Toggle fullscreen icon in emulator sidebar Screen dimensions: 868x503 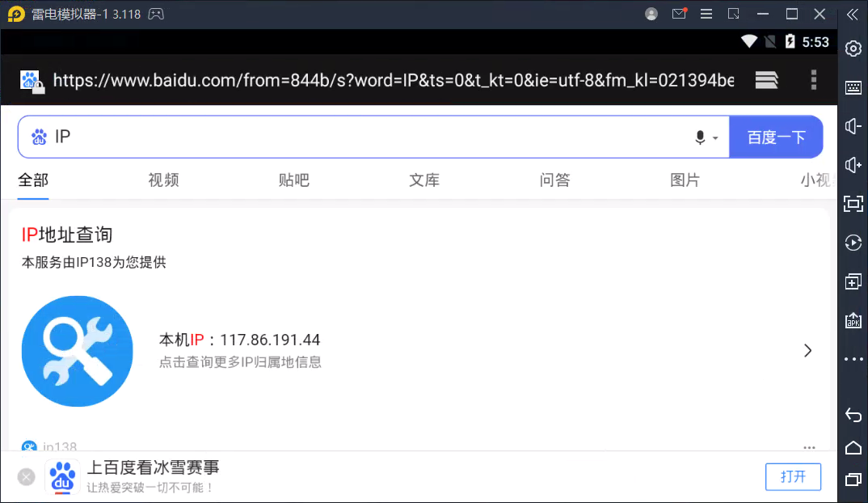point(853,204)
